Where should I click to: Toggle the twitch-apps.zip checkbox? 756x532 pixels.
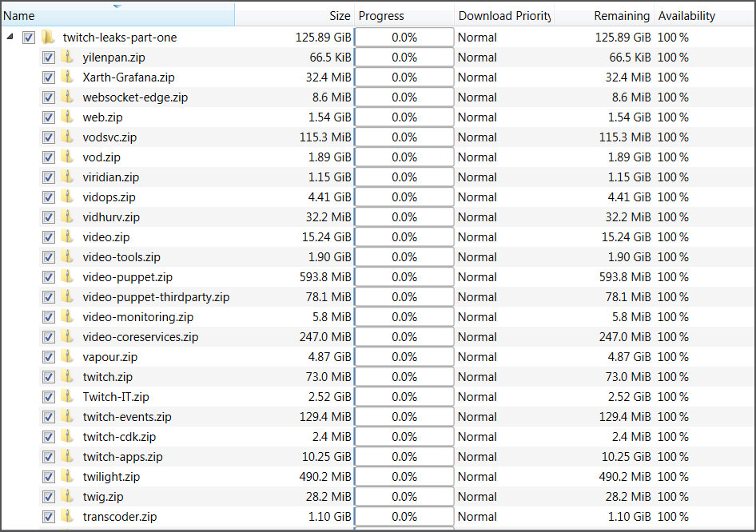[x=48, y=457]
